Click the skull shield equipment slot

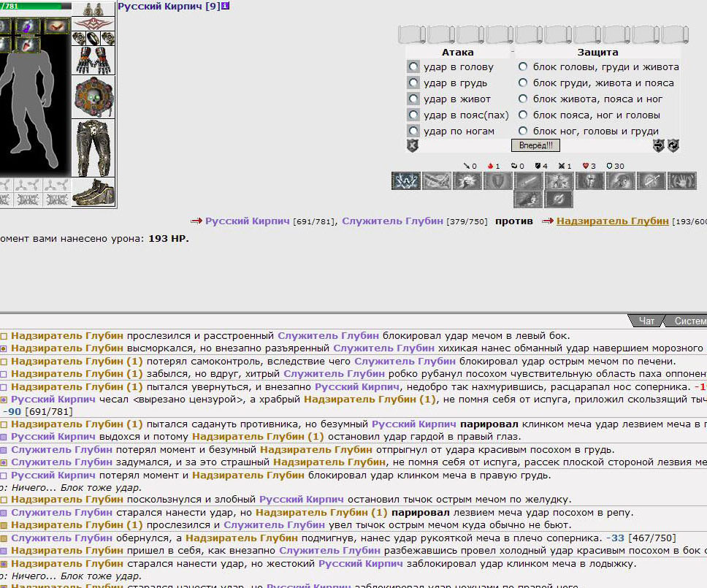click(x=93, y=96)
